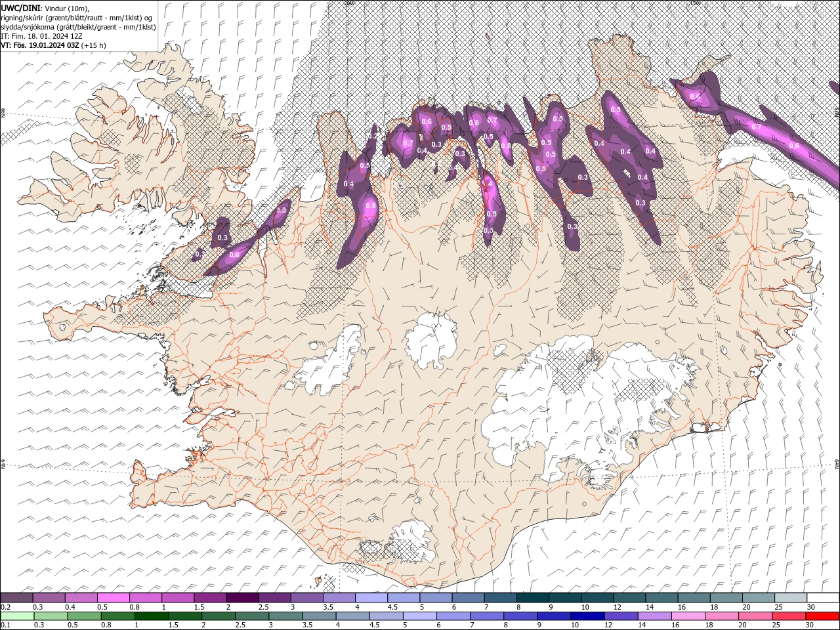This screenshot has height=630, width=840.
Task: Click bottom-row bright red swatch after 30
Action: 822,616
